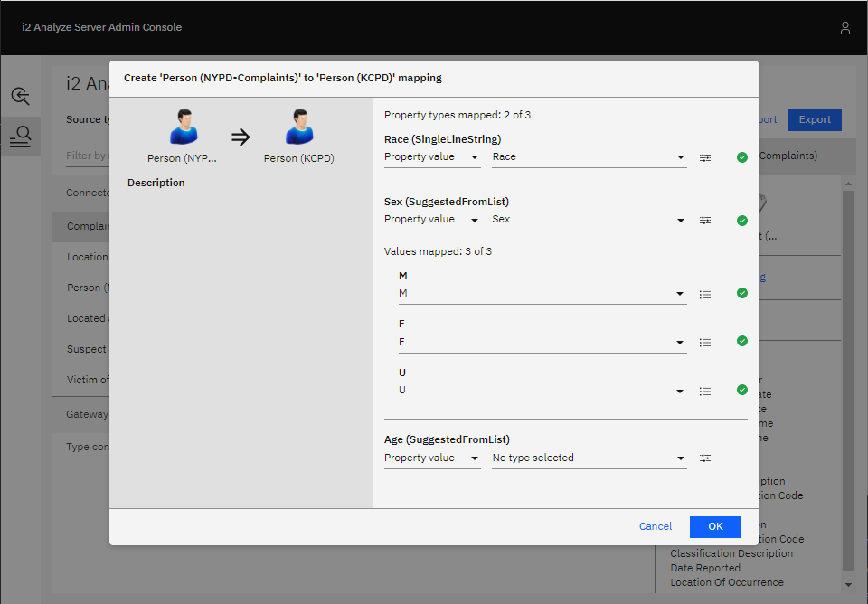Expand the U value mapping dropdown
The image size is (868, 604).
542,391
